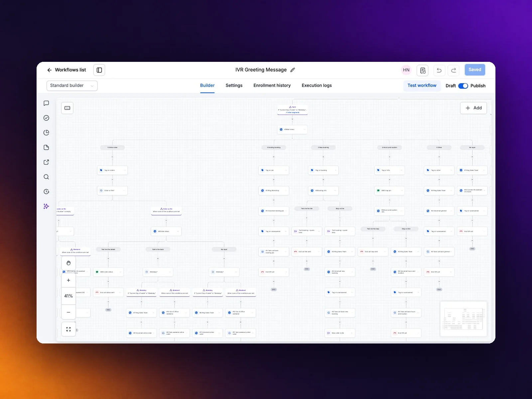
Task: Toggle the sidebar panel icon
Action: (x=99, y=70)
